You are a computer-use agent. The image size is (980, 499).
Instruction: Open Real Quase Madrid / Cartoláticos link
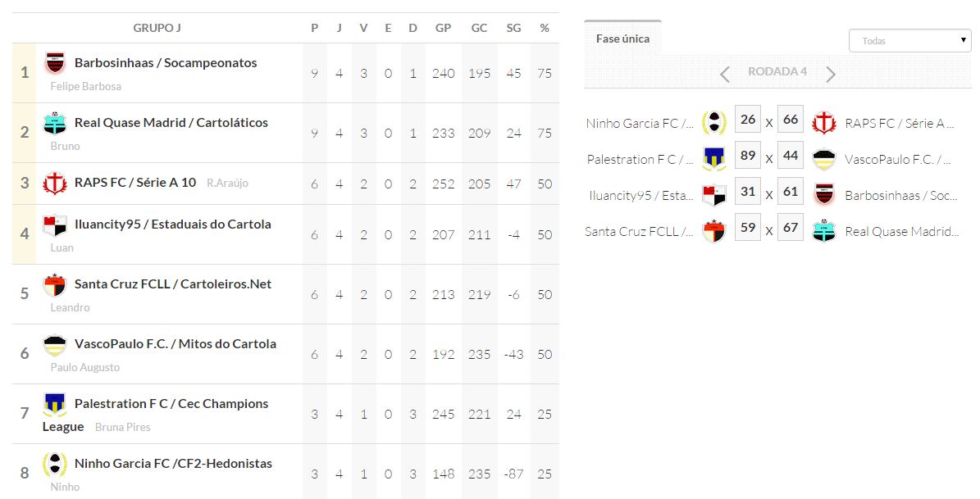171,123
